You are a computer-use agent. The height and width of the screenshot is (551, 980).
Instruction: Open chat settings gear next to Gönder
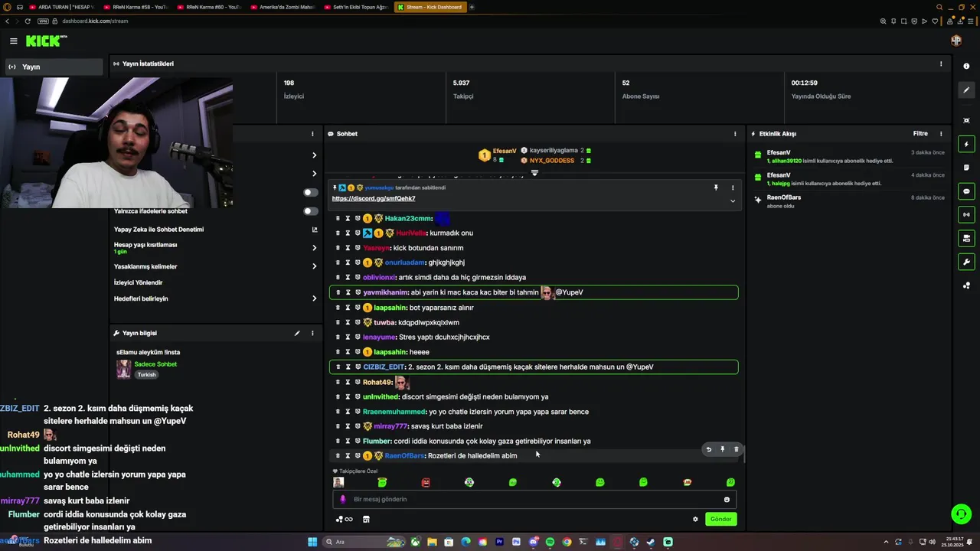[695, 519]
